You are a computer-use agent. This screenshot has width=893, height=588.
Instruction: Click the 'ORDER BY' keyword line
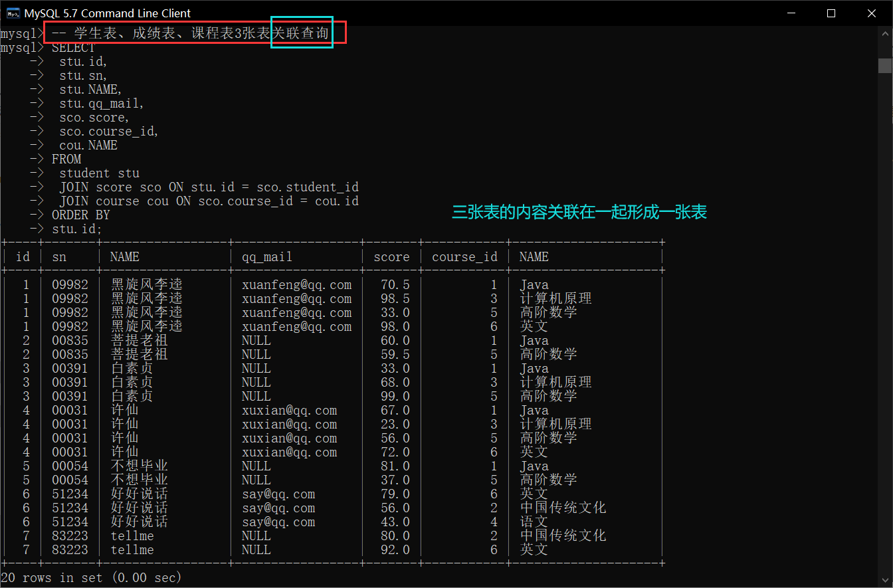(x=81, y=215)
